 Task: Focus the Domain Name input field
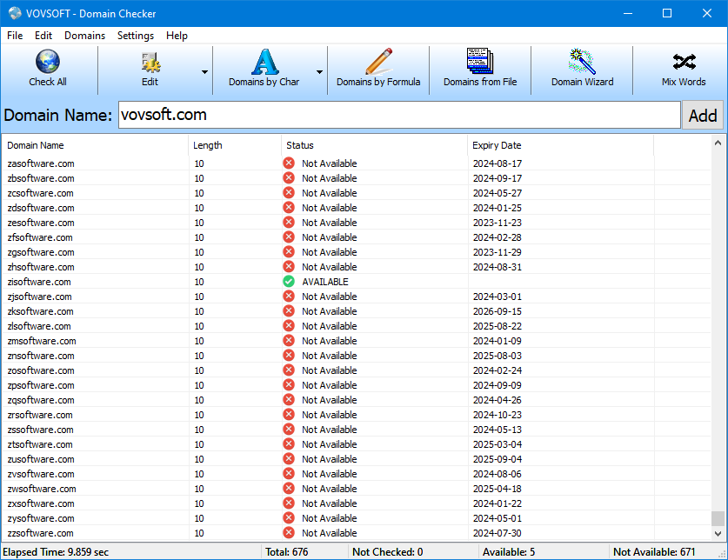tap(399, 115)
